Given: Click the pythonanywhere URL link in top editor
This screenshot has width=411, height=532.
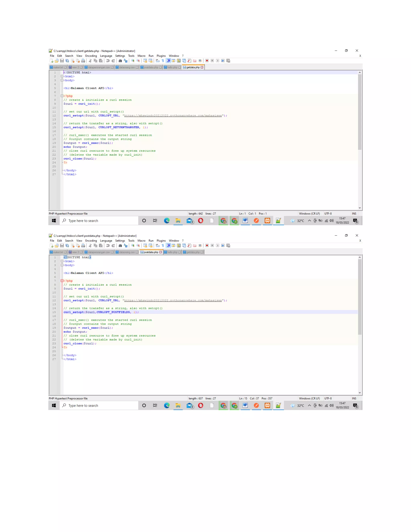Looking at the screenshot, I should [x=173, y=115].
